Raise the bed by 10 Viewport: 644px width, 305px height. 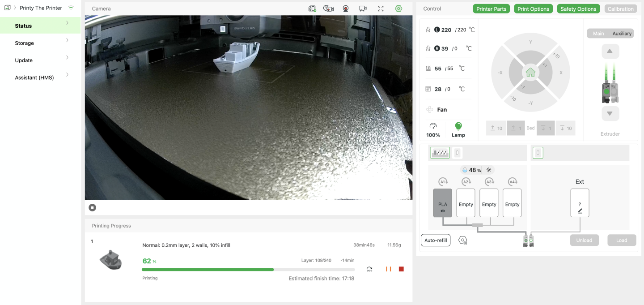pos(496,128)
